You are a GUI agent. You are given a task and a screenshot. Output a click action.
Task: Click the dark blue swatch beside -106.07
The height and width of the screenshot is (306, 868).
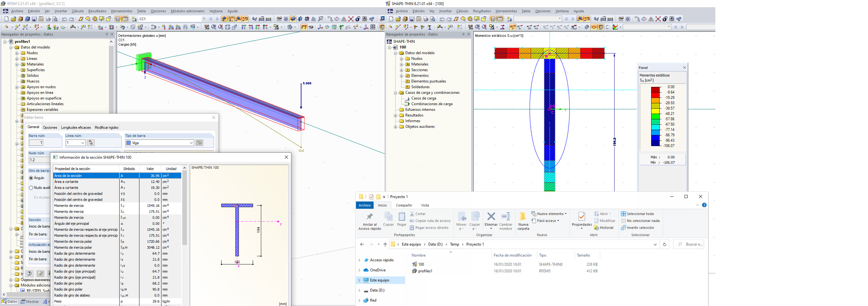click(655, 143)
